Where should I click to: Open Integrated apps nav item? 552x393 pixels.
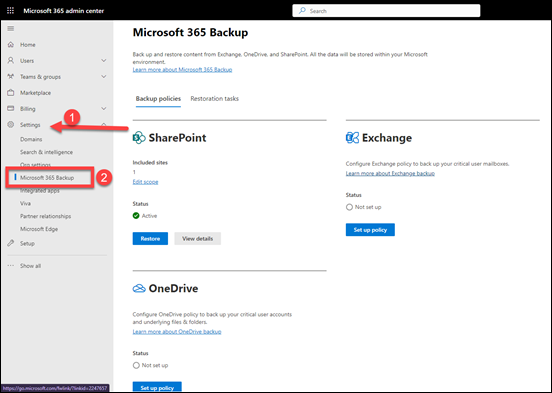point(39,191)
